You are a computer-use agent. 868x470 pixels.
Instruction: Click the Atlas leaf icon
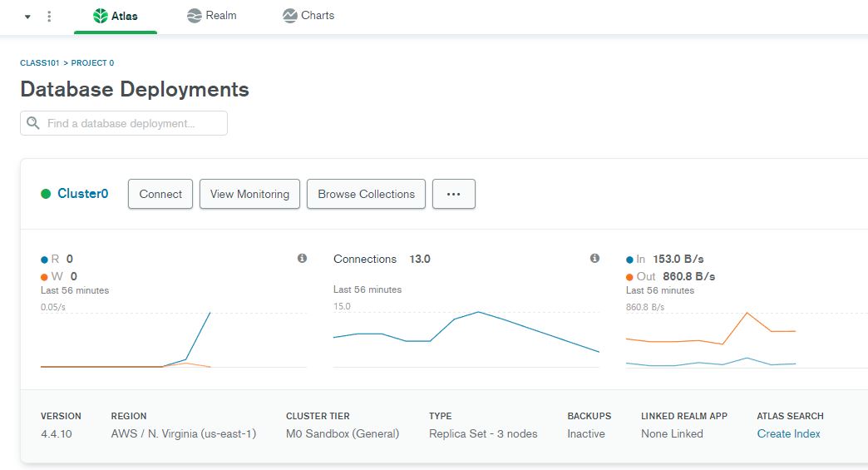[101, 16]
